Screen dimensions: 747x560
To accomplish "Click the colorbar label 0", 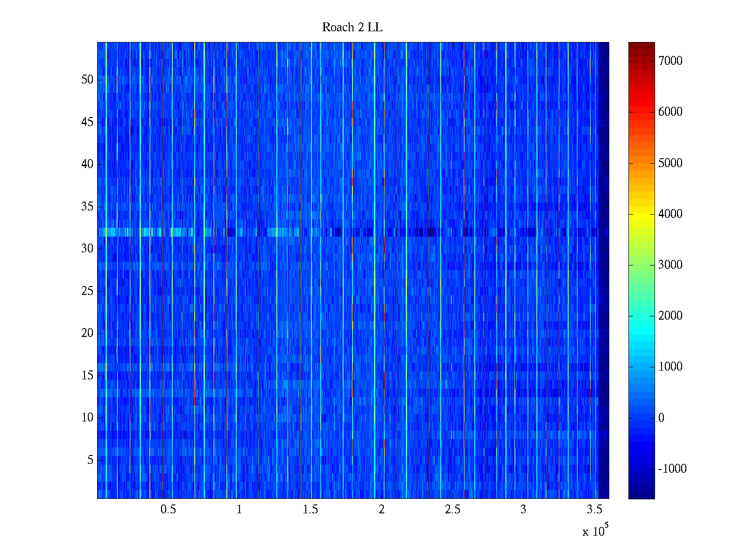I will (x=661, y=418).
